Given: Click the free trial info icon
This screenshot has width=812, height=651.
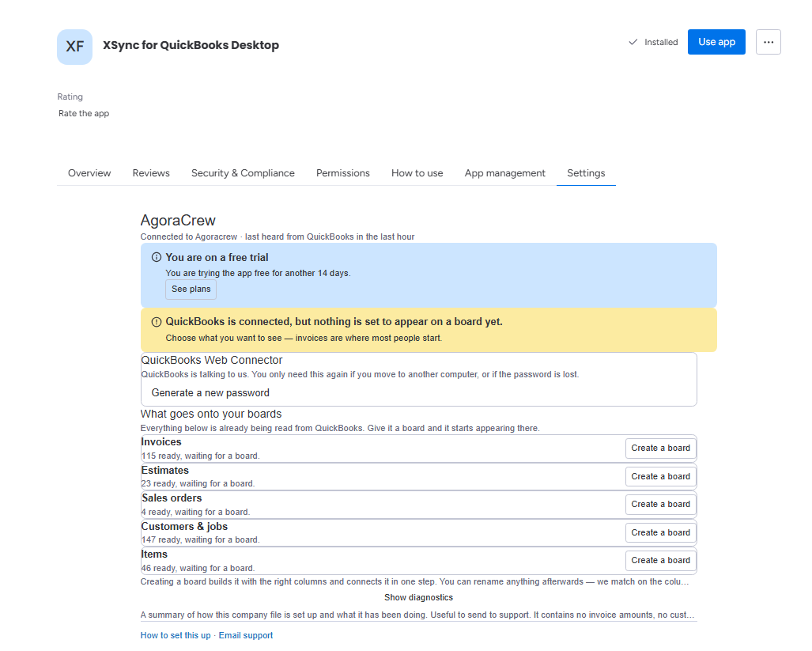Looking at the screenshot, I should tap(157, 257).
